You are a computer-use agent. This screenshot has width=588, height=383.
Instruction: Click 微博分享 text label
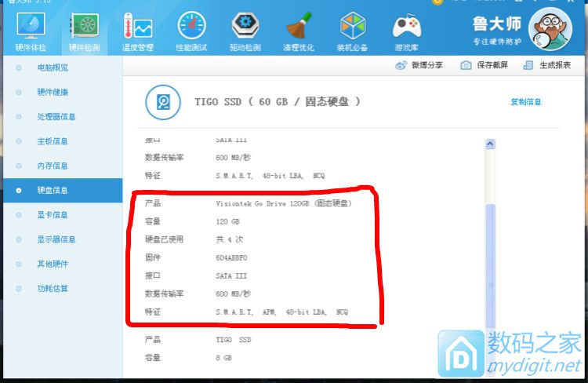click(427, 65)
